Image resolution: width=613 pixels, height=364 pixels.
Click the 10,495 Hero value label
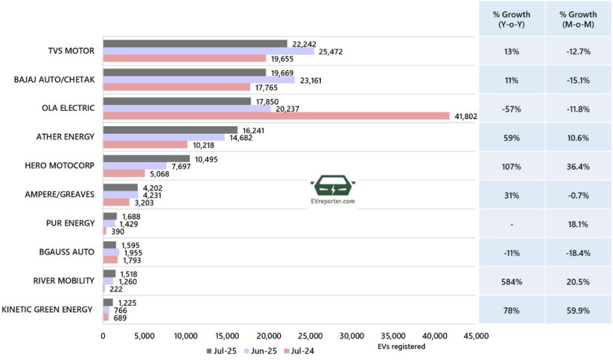206,159
